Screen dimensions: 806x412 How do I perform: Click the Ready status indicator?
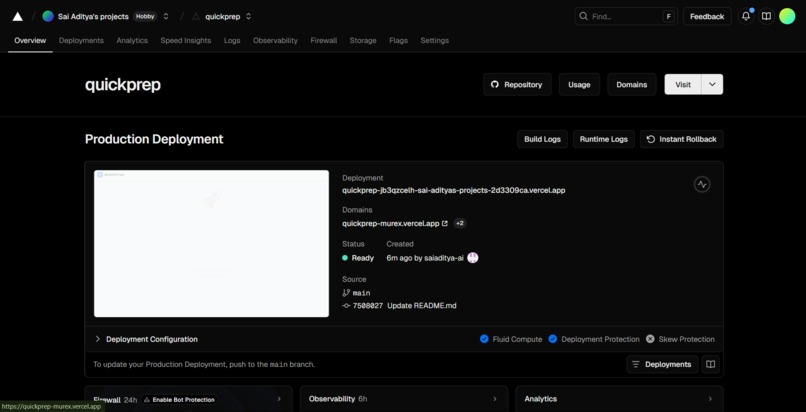coord(358,258)
